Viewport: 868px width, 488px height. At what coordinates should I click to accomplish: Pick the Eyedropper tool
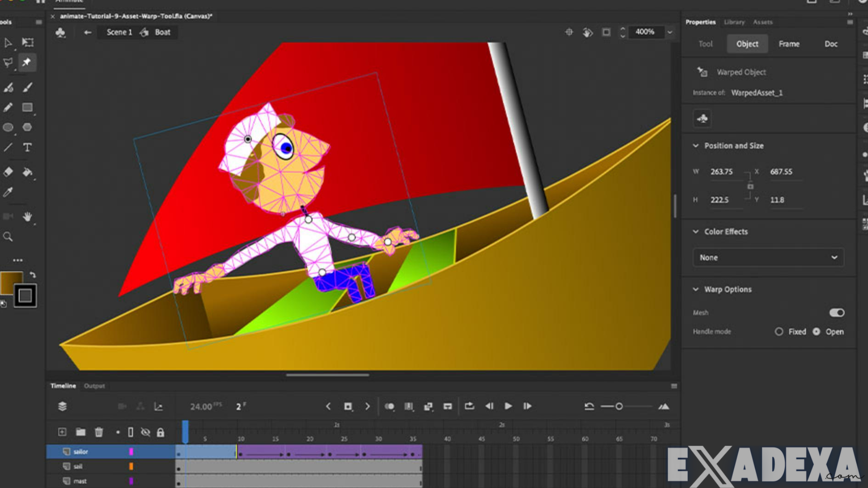click(x=7, y=192)
